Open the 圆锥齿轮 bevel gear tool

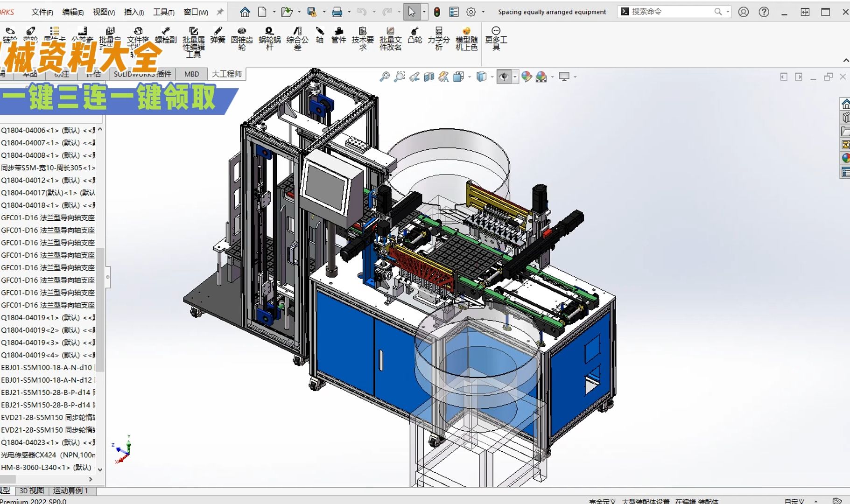[x=242, y=39]
